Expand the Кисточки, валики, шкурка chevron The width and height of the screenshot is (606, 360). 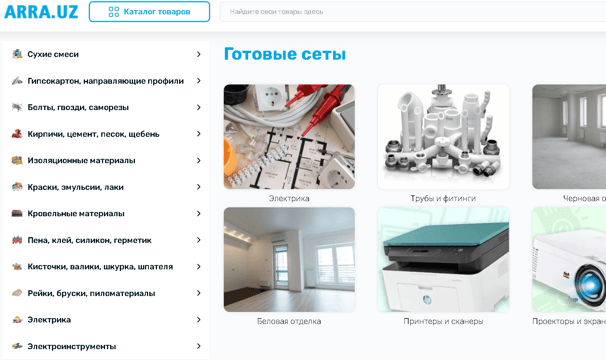click(x=199, y=266)
